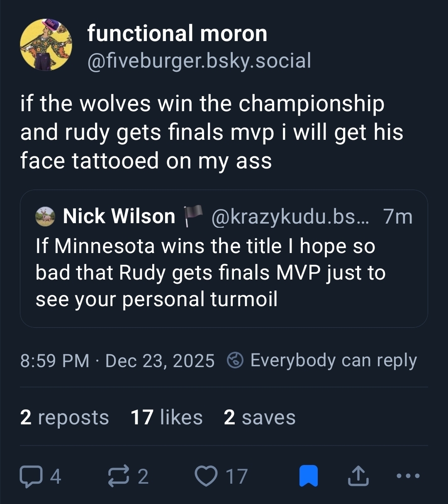Click the 8:59 PM Dec 23 timestamp
The image size is (448, 504).
tap(117, 360)
